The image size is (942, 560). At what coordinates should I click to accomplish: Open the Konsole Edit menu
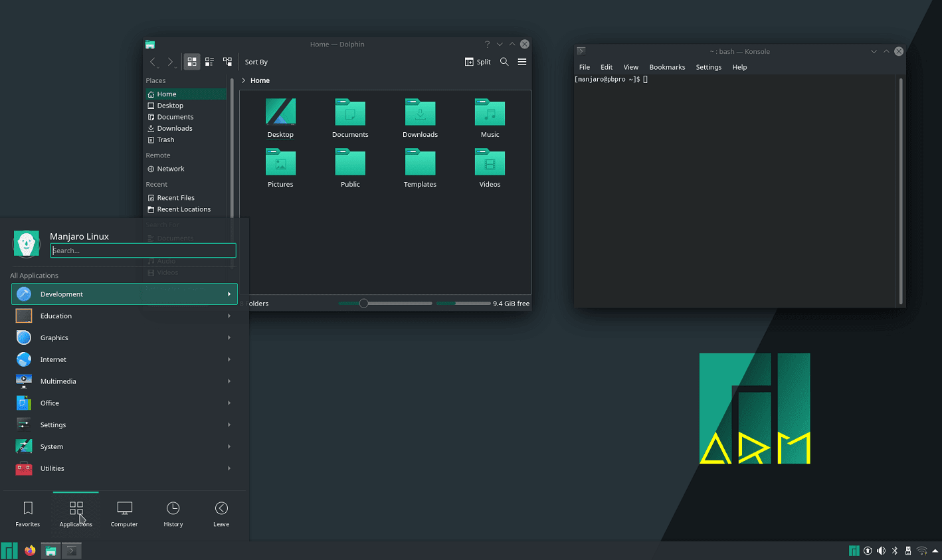(607, 67)
